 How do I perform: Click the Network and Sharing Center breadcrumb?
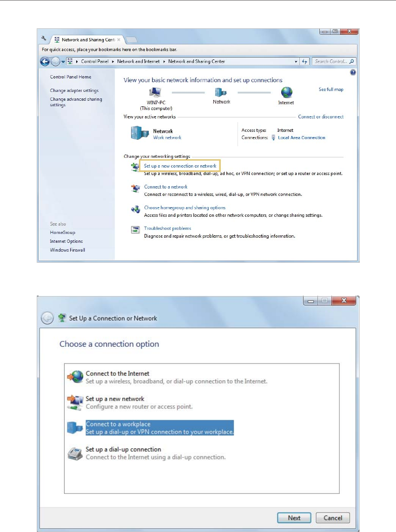[196, 61]
